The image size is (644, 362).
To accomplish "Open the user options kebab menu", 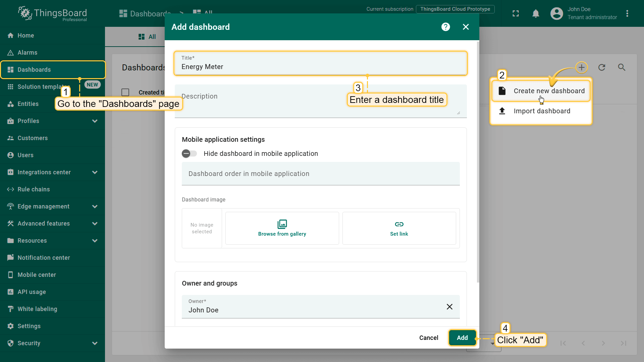I will (627, 13).
